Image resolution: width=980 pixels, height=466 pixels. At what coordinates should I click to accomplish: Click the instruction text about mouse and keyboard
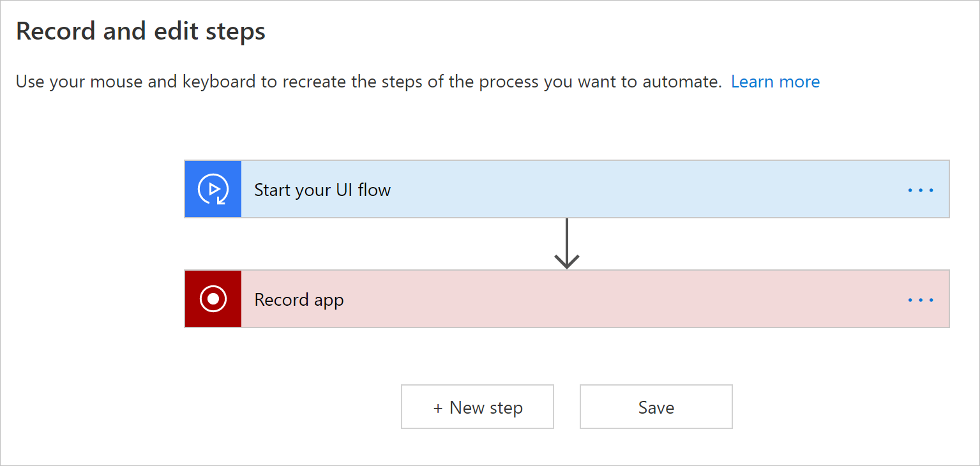pos(368,82)
